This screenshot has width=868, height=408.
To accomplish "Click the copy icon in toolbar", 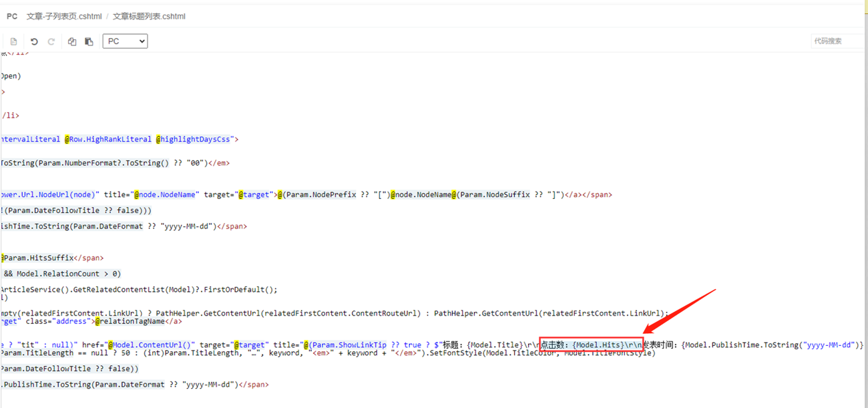I will pos(72,41).
